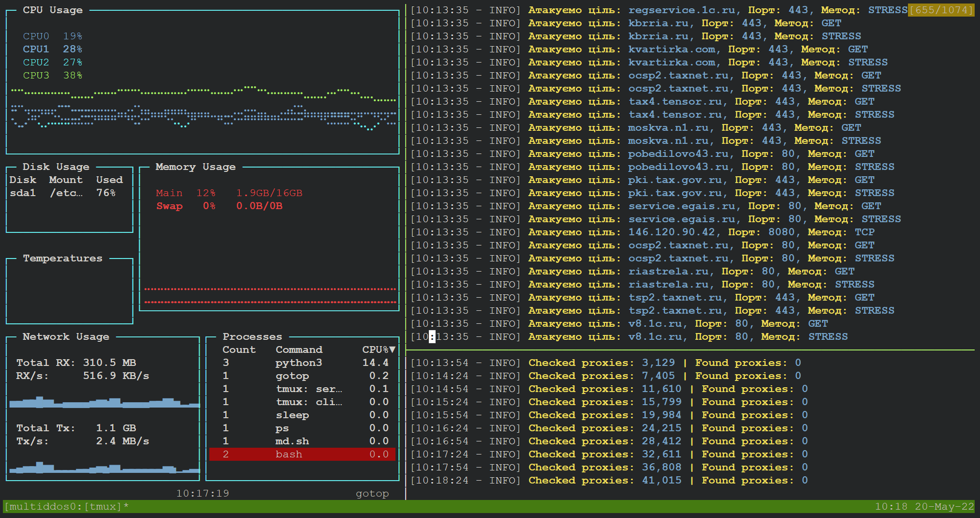Screen dimensions: 980x518
Task: Select the gotop process row
Action: 302,376
